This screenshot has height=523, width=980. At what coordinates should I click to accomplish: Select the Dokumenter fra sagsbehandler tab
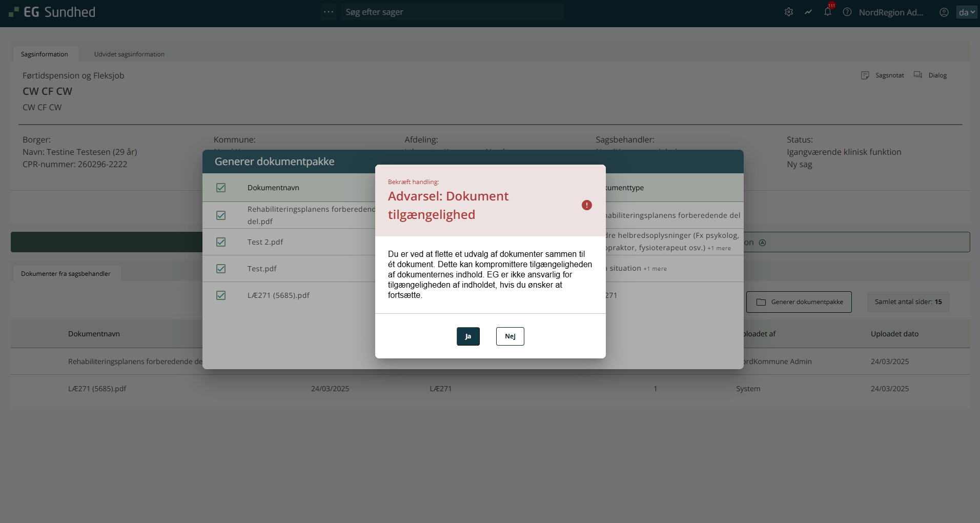pyautogui.click(x=66, y=274)
